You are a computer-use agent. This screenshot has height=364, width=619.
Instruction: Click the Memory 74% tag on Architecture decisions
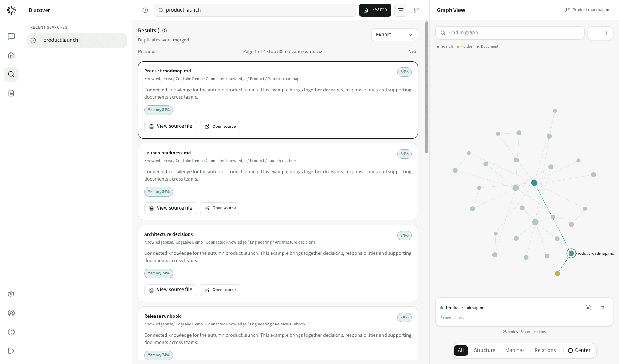click(x=158, y=273)
